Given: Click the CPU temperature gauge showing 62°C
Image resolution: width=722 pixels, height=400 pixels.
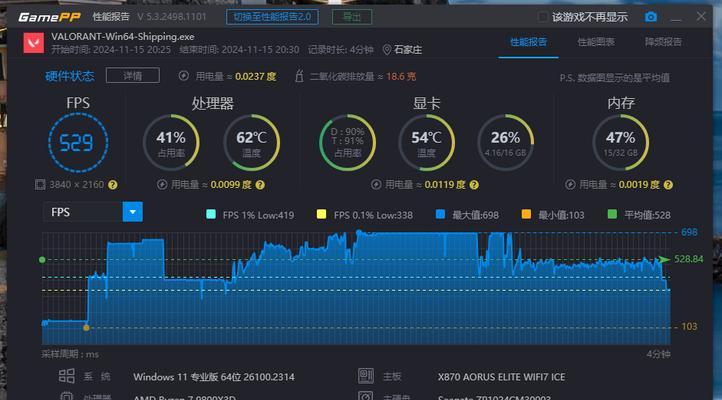Looking at the screenshot, I should [251, 143].
